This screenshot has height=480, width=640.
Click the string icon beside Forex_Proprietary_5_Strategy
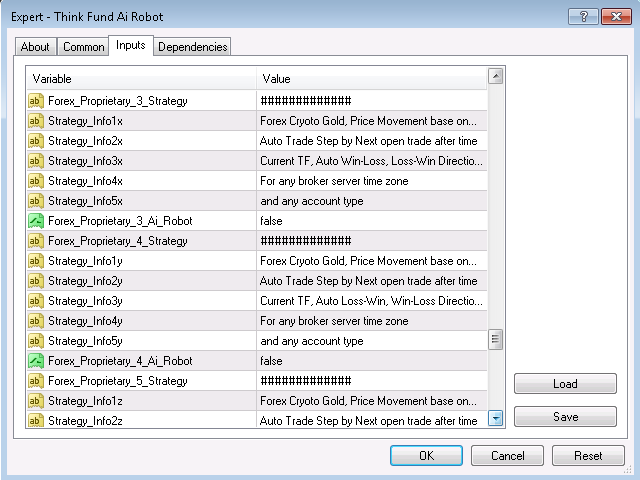tap(36, 381)
